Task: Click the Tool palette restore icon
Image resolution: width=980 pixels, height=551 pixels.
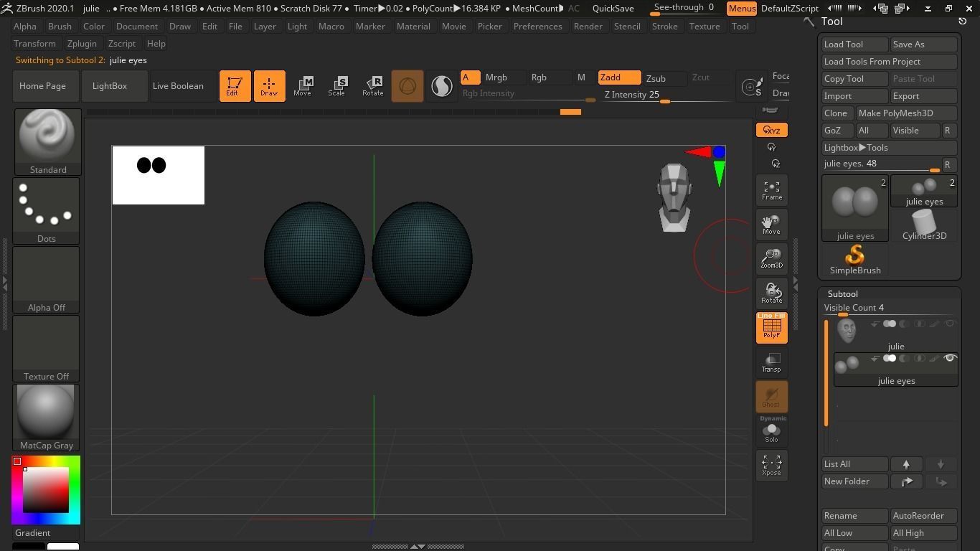Action: [x=963, y=22]
